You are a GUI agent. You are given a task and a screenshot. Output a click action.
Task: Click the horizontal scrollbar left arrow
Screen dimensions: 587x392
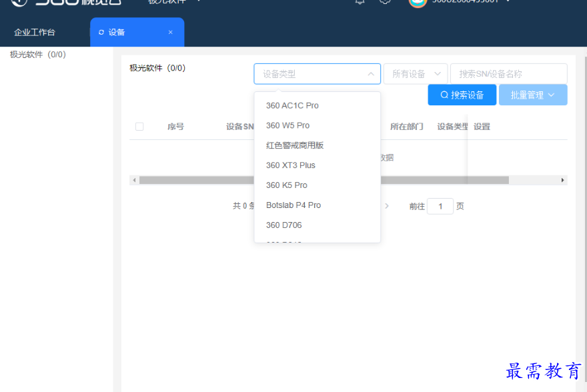click(x=134, y=180)
